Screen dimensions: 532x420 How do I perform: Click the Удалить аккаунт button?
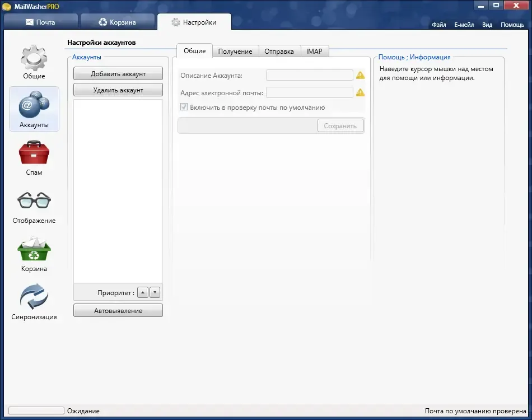click(x=118, y=90)
